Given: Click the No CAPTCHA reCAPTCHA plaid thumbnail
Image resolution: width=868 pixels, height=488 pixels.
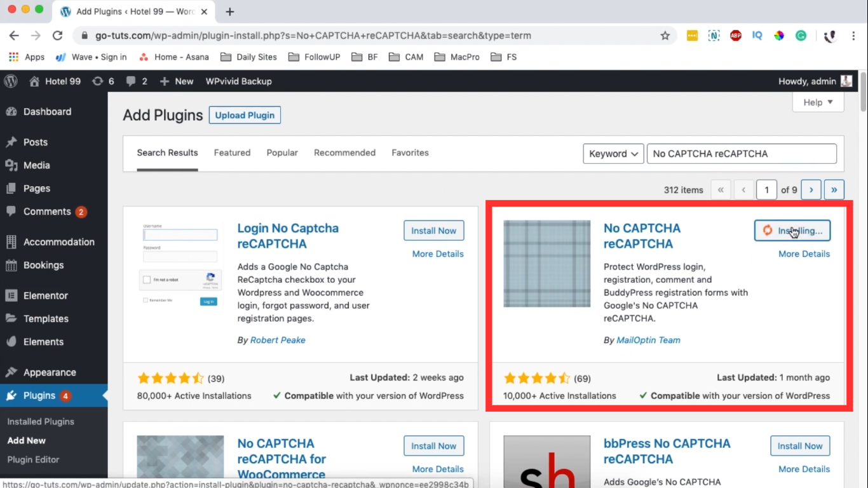Looking at the screenshot, I should 547,264.
